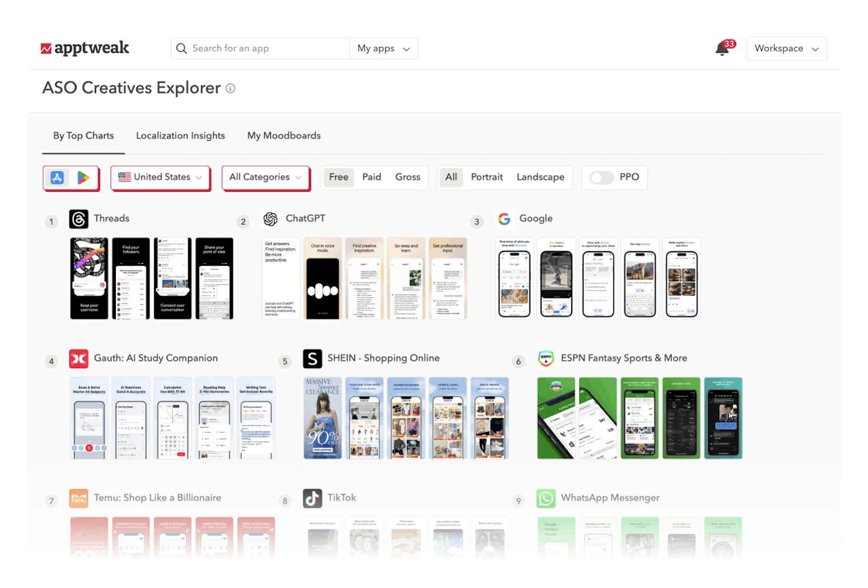Open the My apps dropdown
Image resolution: width=868 pixels, height=588 pixels.
pyautogui.click(x=383, y=48)
